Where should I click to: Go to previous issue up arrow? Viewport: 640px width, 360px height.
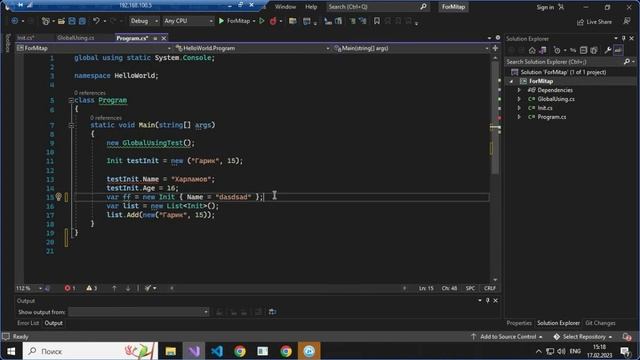tap(114, 288)
